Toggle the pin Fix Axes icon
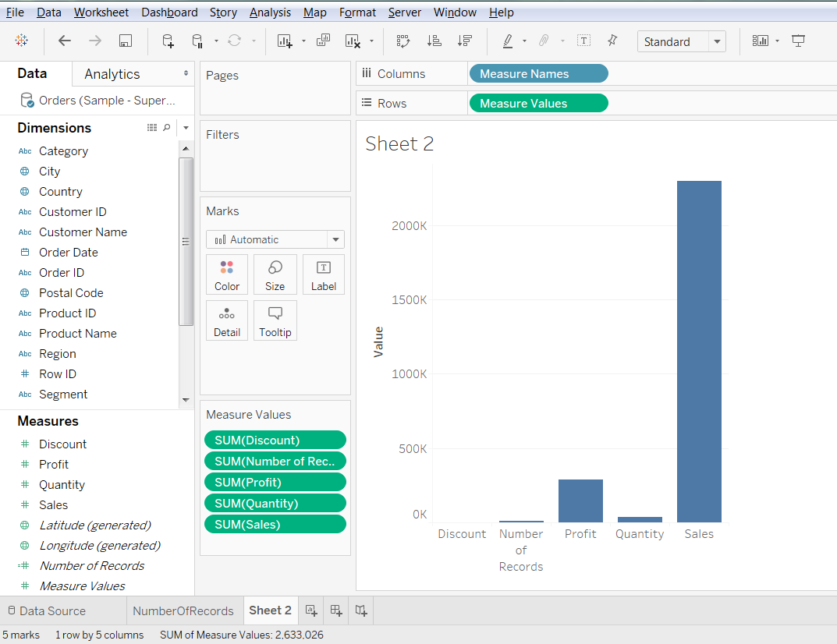837x644 pixels. click(x=612, y=41)
